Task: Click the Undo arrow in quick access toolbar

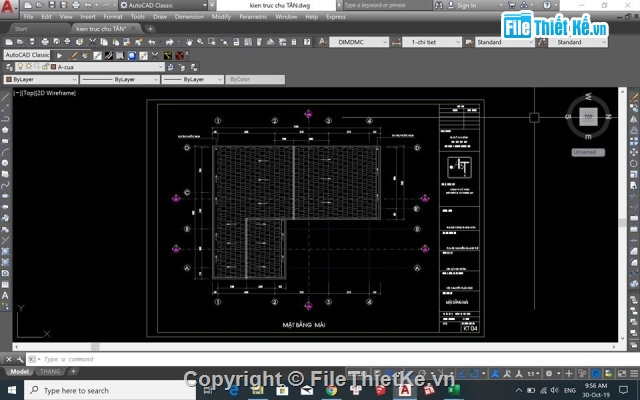Action: point(88,5)
